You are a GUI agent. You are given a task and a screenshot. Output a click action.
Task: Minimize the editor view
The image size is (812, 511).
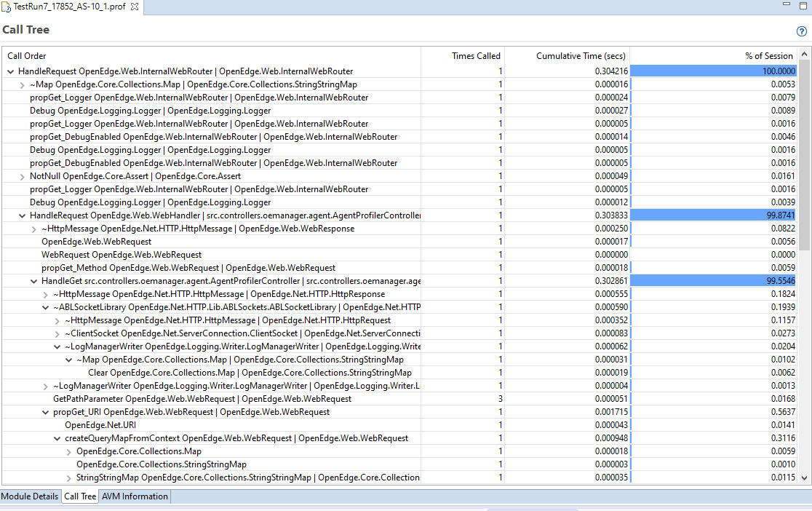pyautogui.click(x=785, y=5)
